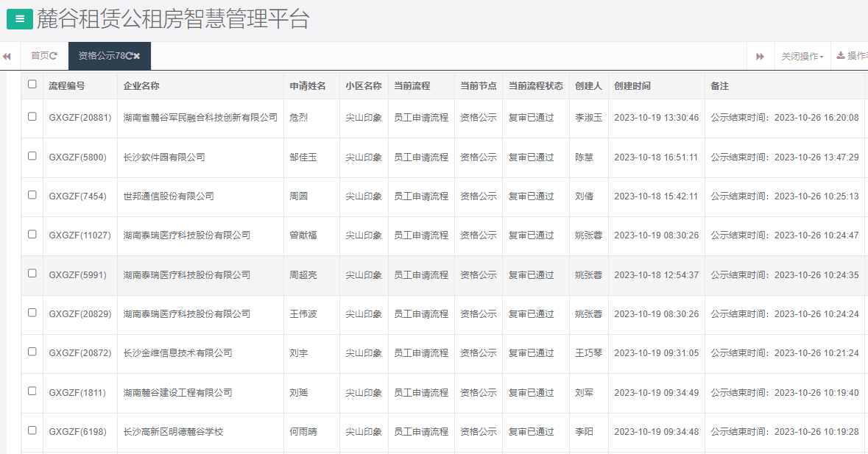Refresh the 首页 tab with its reload icon
Viewport: 868px width, 454px height.
[x=55, y=55]
